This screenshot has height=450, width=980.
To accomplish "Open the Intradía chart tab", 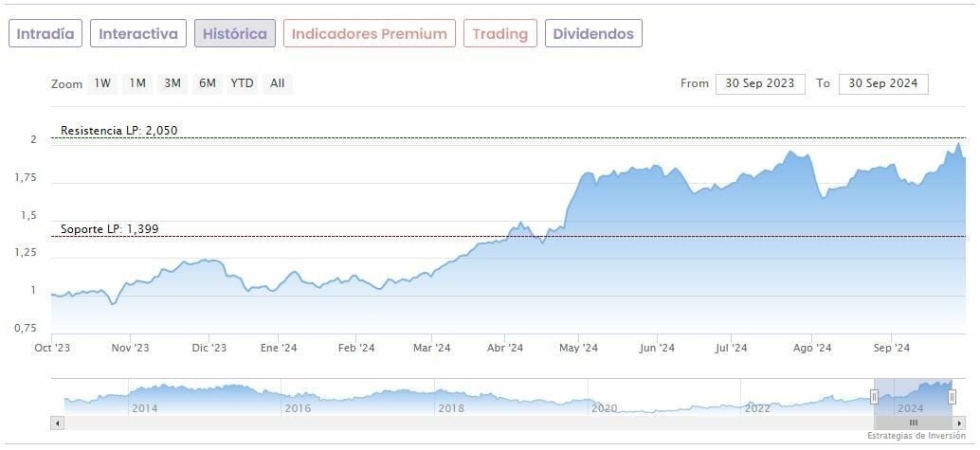I will pos(45,33).
